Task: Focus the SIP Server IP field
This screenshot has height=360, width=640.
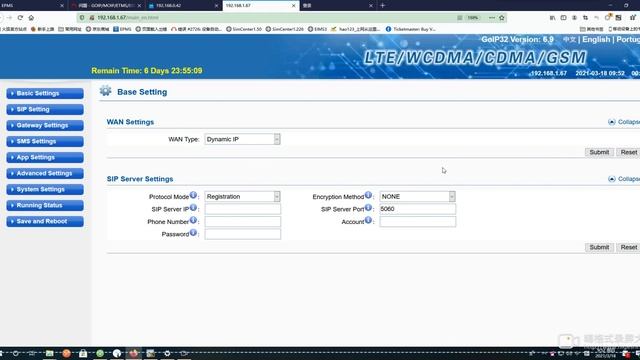Action: point(242,209)
